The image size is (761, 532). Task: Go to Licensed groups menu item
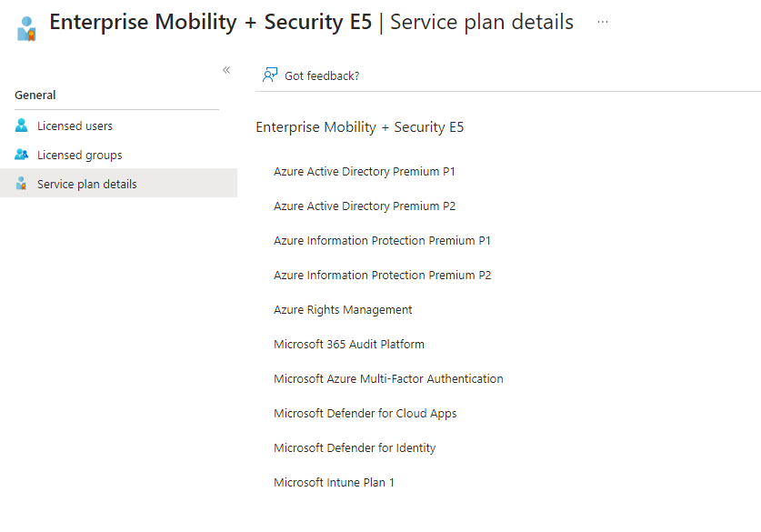coord(79,156)
